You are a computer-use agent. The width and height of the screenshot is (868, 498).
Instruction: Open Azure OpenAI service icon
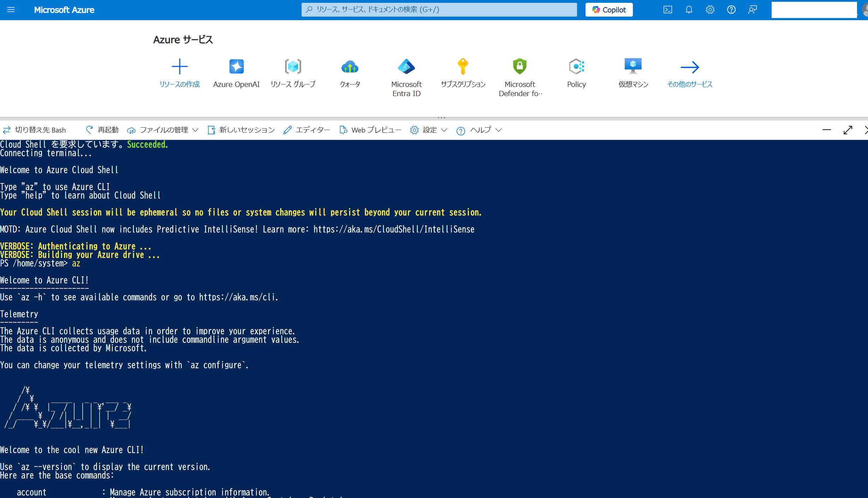236,66
